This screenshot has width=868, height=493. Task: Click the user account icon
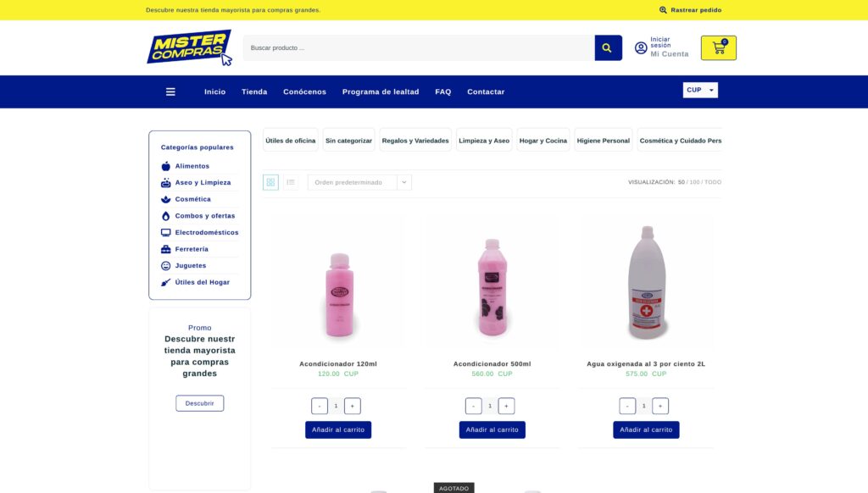(641, 48)
